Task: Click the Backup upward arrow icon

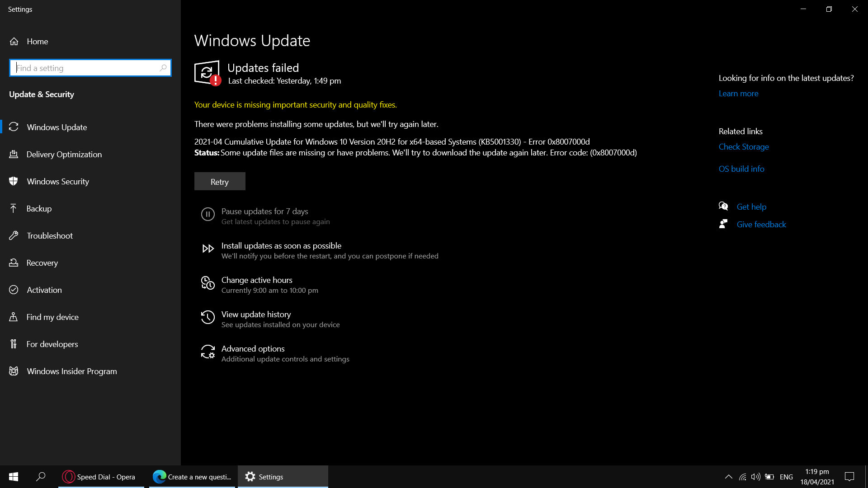Action: click(x=14, y=208)
